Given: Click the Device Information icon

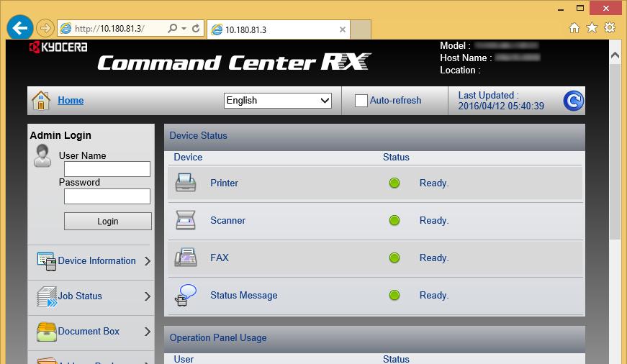Looking at the screenshot, I should [46, 261].
